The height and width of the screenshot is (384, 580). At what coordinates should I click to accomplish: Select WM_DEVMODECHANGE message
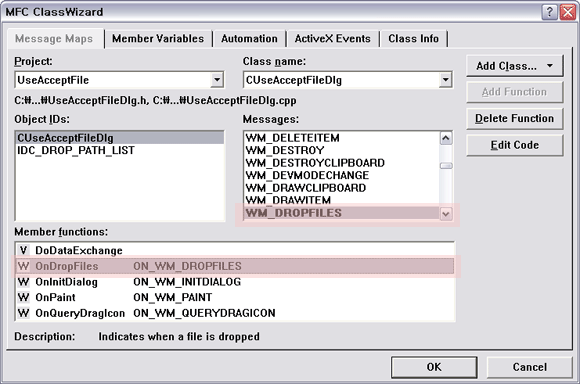pyautogui.click(x=342, y=175)
